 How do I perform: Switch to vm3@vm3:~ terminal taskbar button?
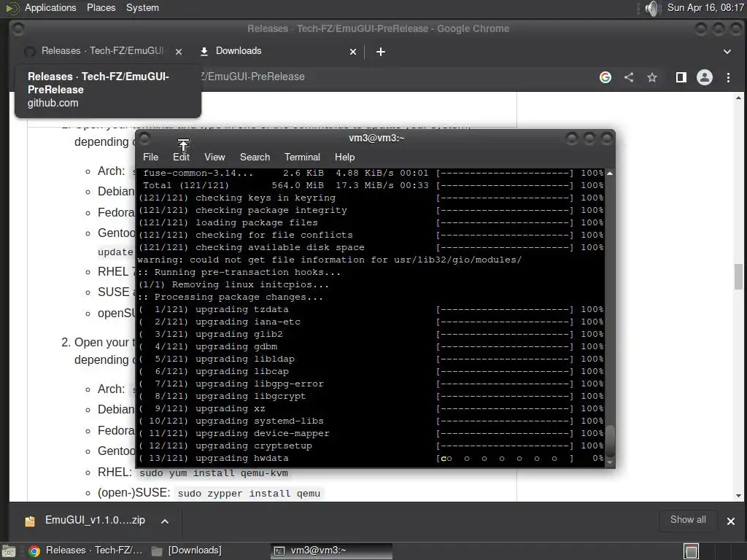point(332,551)
